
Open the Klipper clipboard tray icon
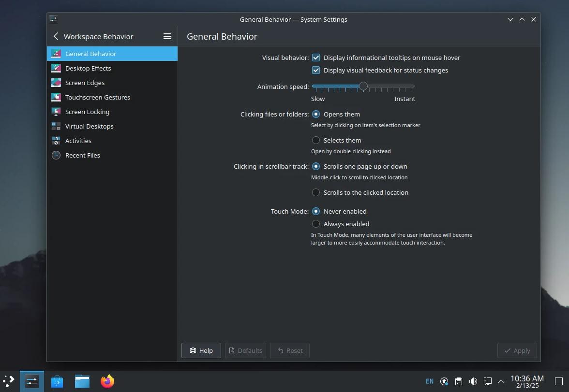pyautogui.click(x=458, y=381)
